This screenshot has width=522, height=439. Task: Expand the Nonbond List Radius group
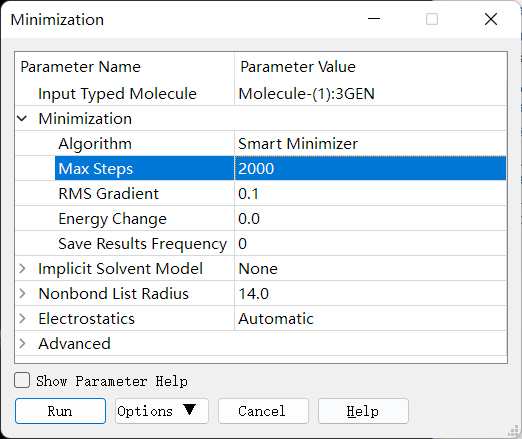click(22, 293)
